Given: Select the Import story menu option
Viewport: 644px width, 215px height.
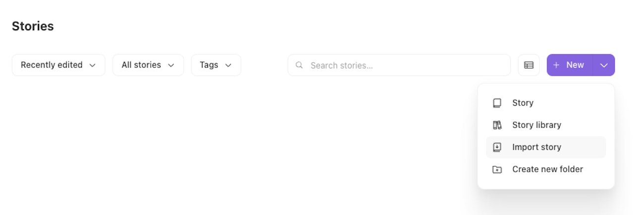Looking at the screenshot, I should [x=537, y=147].
